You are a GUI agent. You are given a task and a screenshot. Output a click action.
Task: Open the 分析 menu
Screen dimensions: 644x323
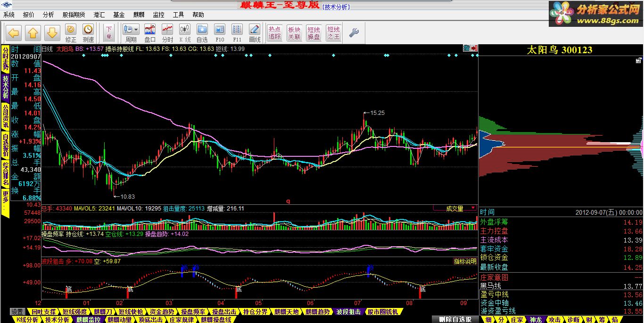tap(49, 15)
